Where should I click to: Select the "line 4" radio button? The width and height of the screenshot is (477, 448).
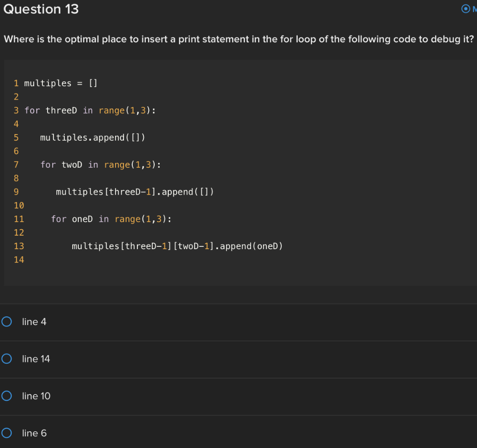(7, 322)
